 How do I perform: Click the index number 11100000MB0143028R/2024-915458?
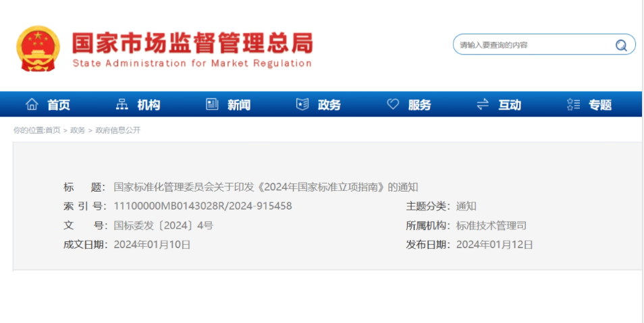pos(203,206)
